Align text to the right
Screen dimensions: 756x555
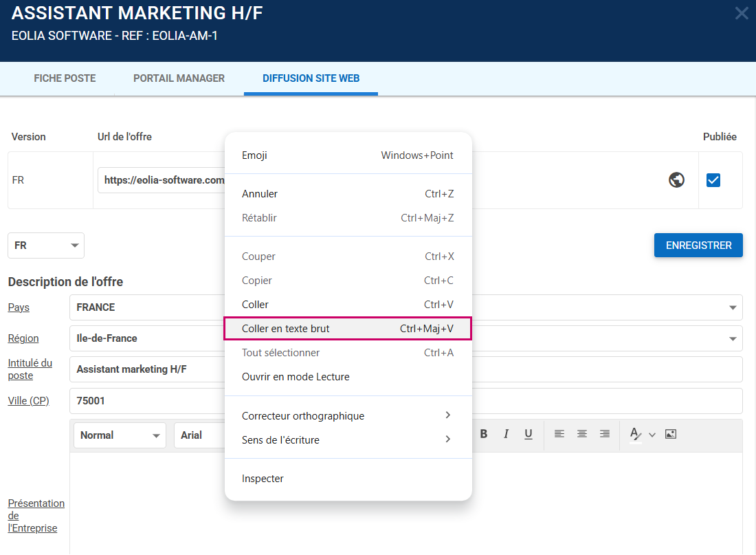click(x=605, y=434)
